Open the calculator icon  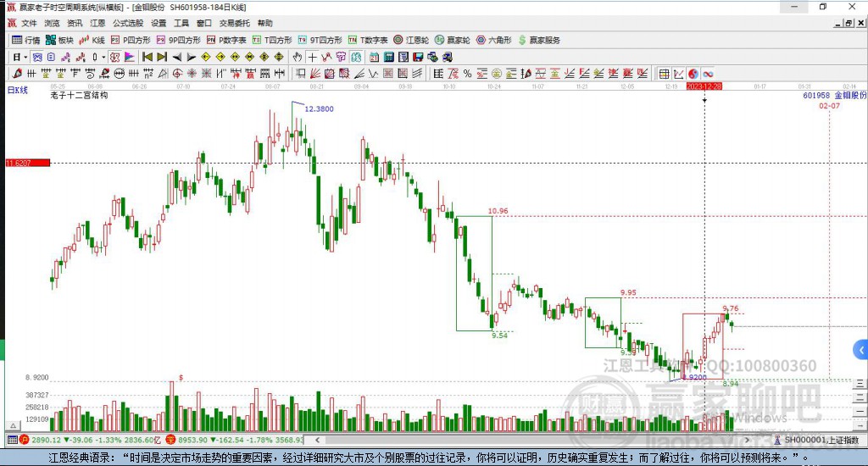pos(388,57)
